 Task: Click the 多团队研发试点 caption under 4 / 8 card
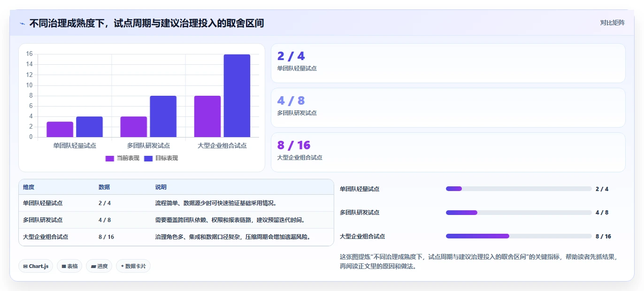click(297, 113)
